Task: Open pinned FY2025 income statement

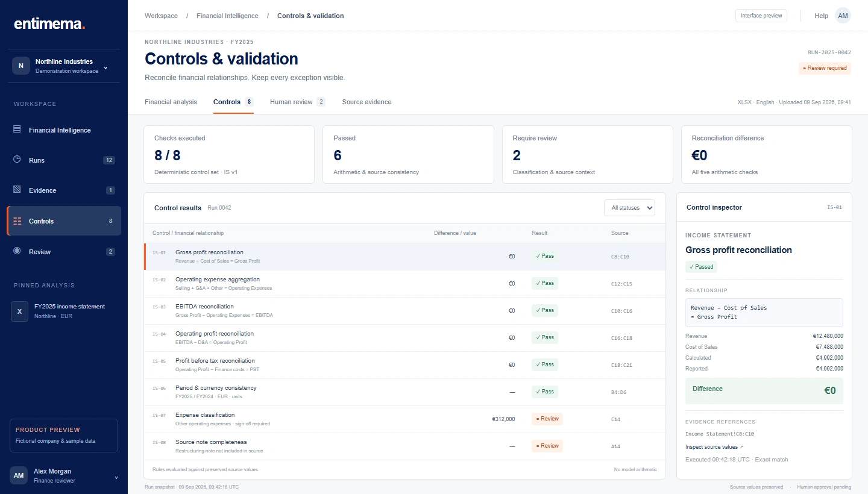Action: (x=64, y=311)
